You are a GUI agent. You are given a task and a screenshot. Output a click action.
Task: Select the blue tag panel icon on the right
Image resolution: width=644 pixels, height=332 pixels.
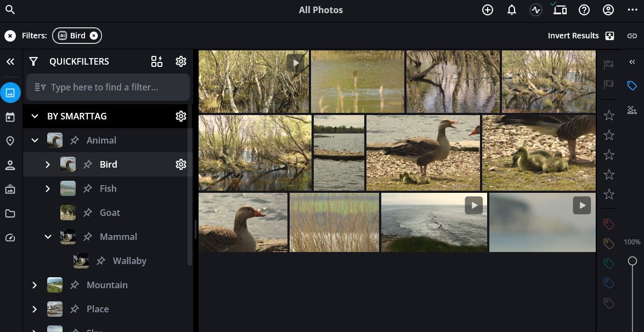(631, 85)
